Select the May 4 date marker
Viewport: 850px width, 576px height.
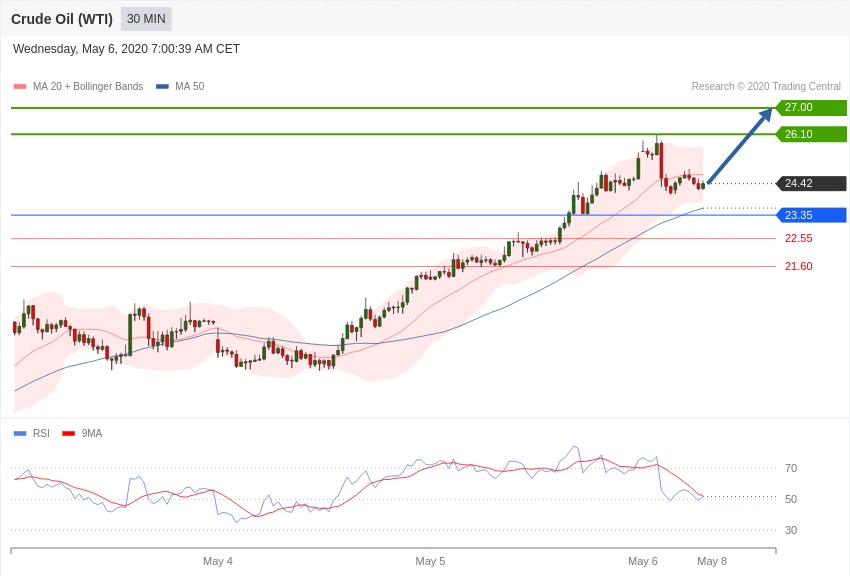(x=218, y=561)
